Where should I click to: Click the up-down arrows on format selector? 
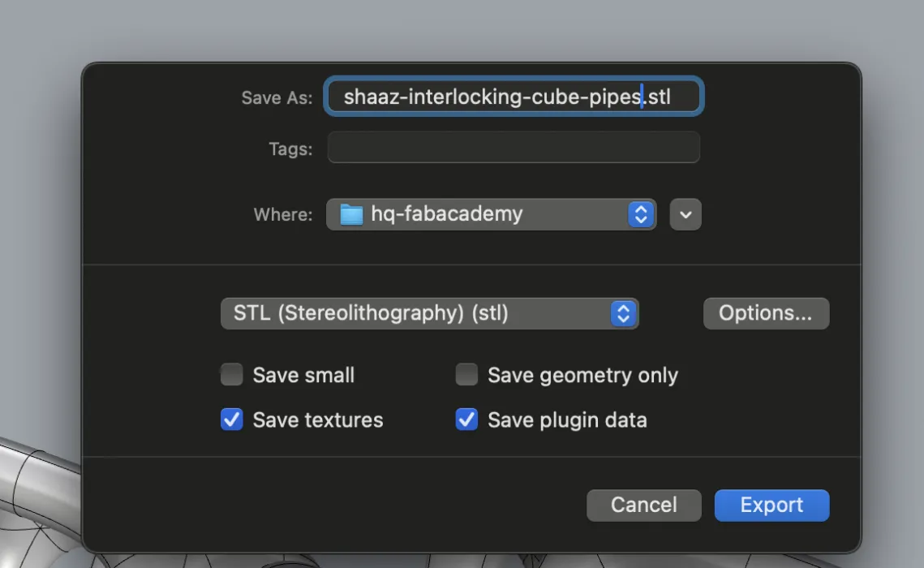pos(623,313)
